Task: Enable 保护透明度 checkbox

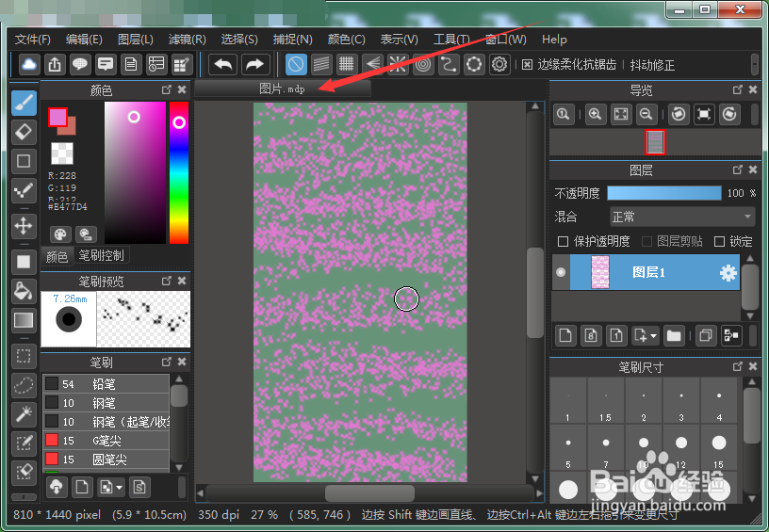Action: 563,241
